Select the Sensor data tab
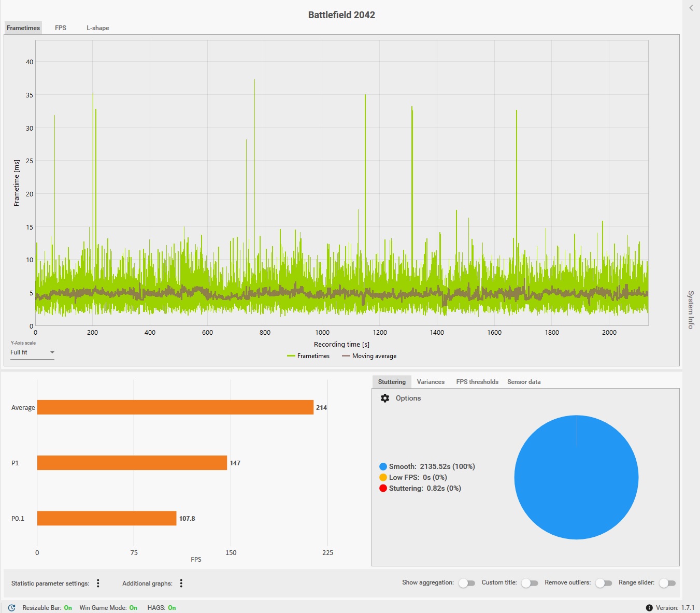Screen dimensions: 700x613 524,382
